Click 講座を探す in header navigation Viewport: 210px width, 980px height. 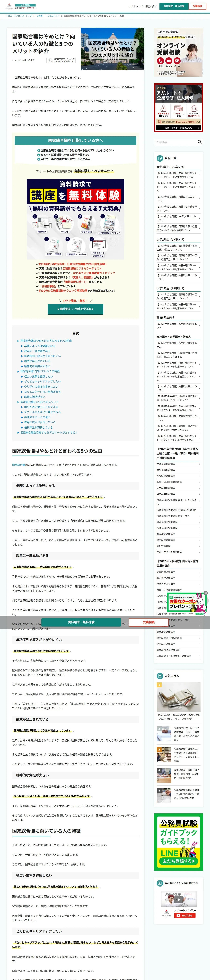point(151,7)
